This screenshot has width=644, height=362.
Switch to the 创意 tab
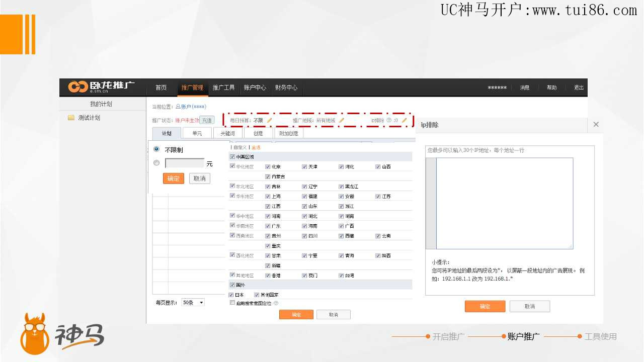tap(258, 133)
